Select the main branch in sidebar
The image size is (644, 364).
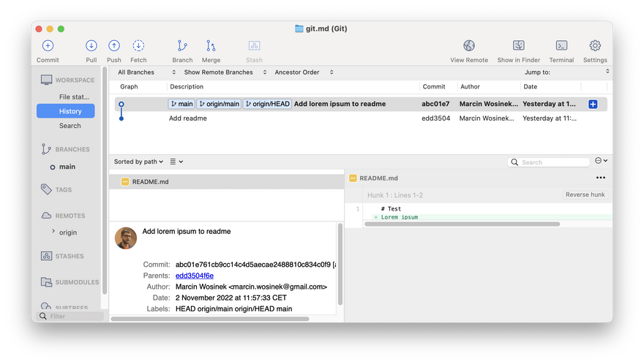(67, 167)
